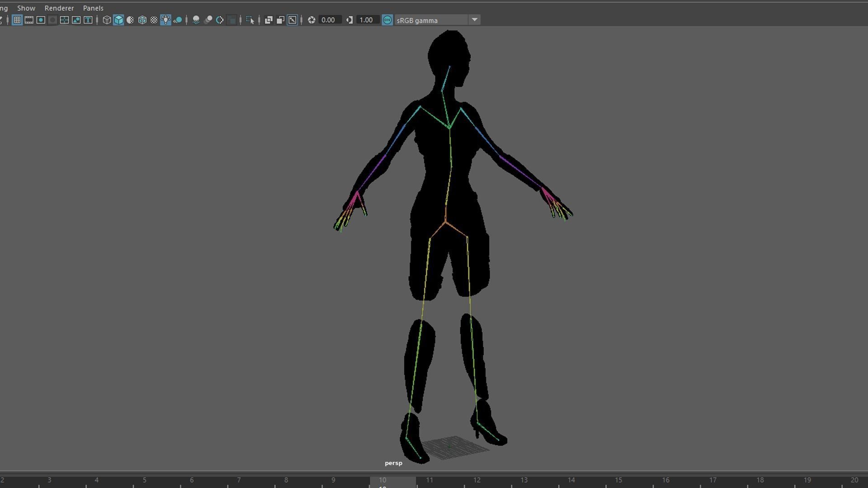Toggle textured display checker icon
This screenshot has width=868, height=488.
click(154, 20)
